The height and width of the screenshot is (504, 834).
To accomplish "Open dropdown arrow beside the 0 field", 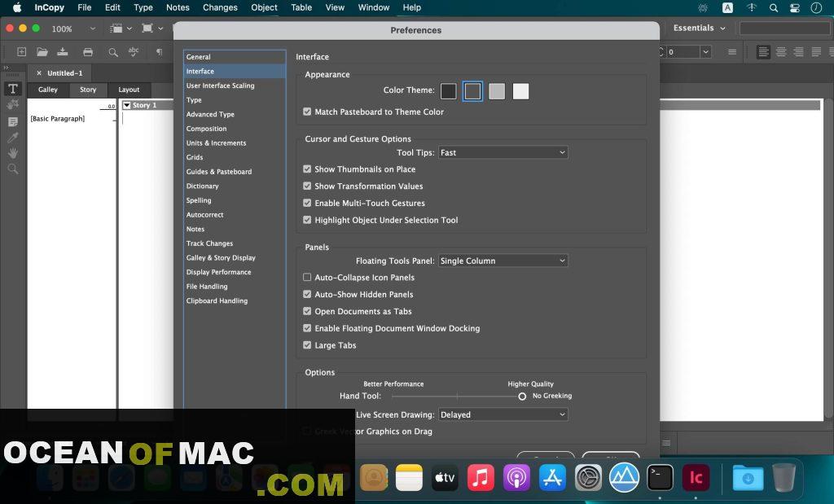I will tap(706, 52).
